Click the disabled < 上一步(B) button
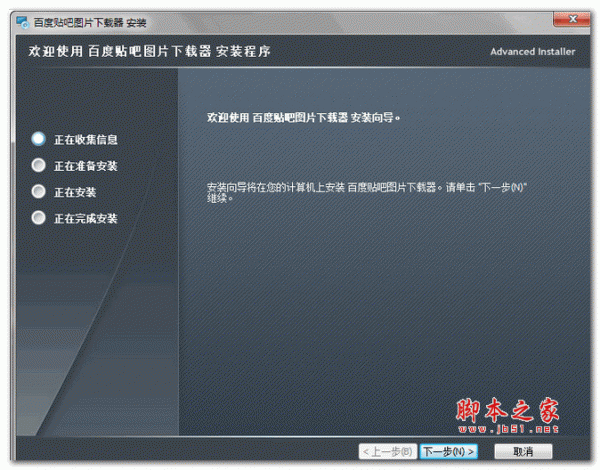The width and height of the screenshot is (600, 470). point(388,452)
